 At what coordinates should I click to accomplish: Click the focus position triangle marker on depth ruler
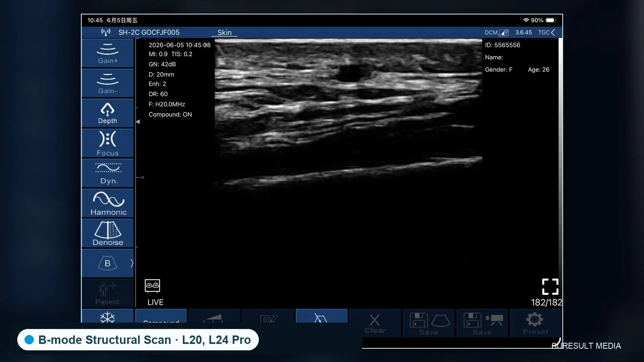click(138, 121)
